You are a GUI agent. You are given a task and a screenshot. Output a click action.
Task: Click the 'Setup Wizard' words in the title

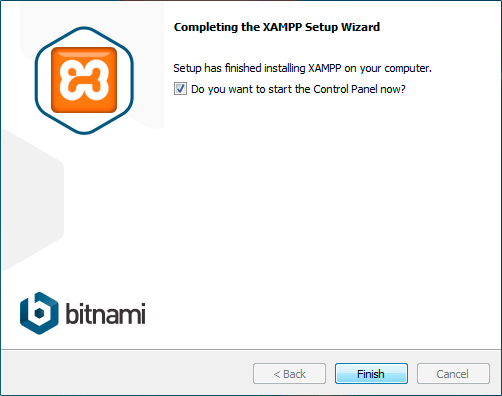click(343, 27)
